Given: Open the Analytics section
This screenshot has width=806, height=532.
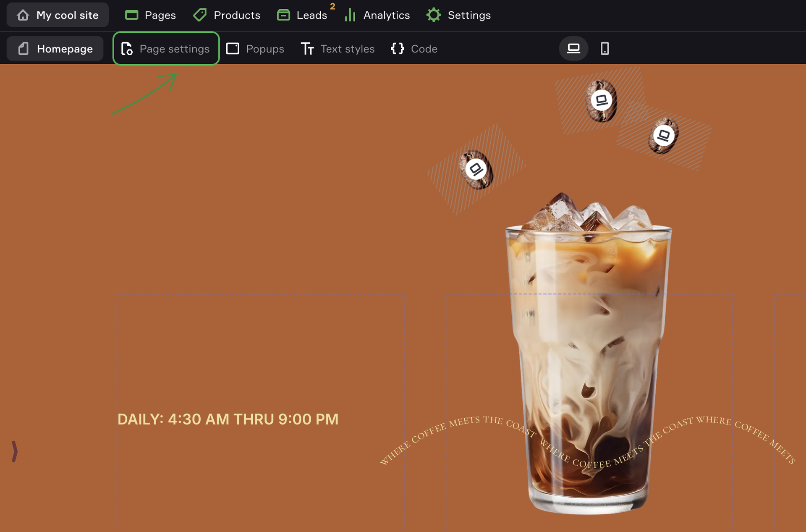Looking at the screenshot, I should pos(377,15).
